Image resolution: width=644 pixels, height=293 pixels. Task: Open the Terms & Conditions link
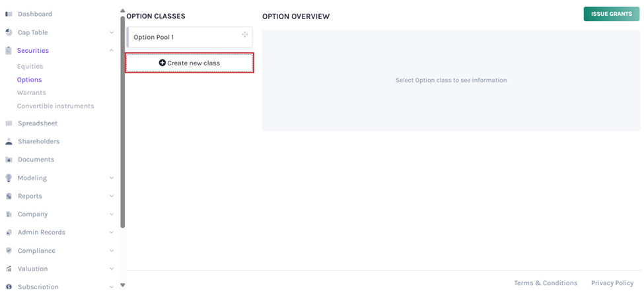(545, 283)
